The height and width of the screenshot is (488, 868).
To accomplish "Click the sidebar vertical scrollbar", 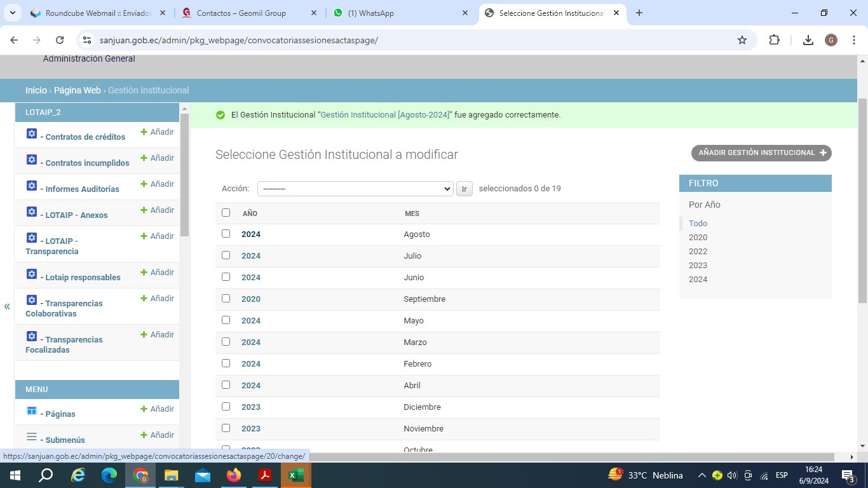I will point(184,175).
